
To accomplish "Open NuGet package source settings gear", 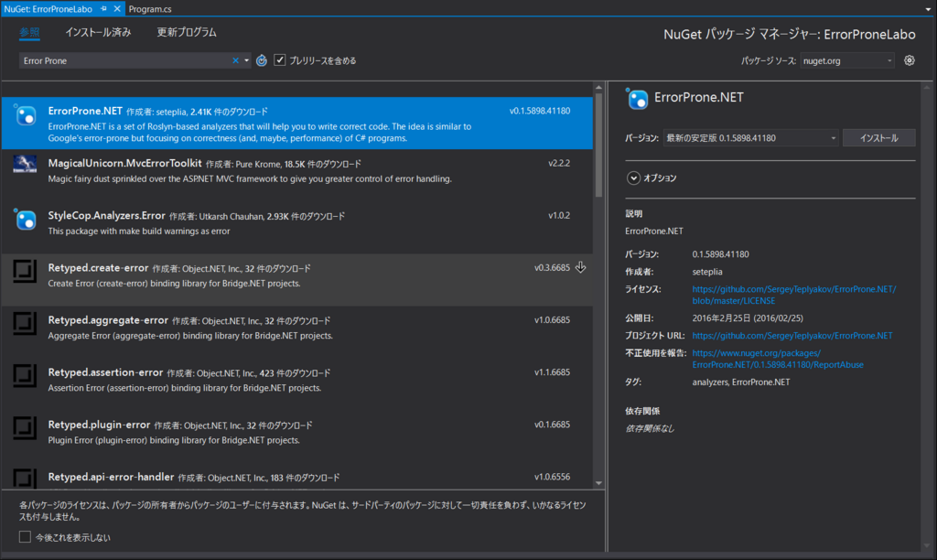I will (x=909, y=60).
